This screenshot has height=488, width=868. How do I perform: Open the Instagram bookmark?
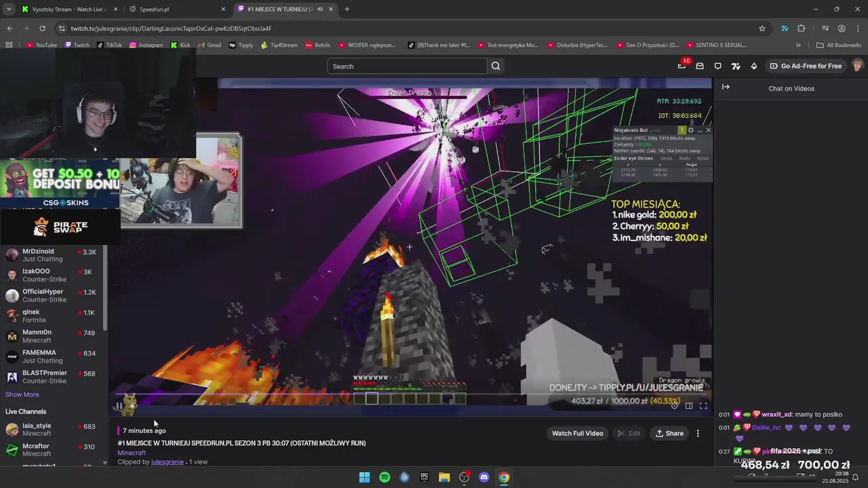pos(146,45)
